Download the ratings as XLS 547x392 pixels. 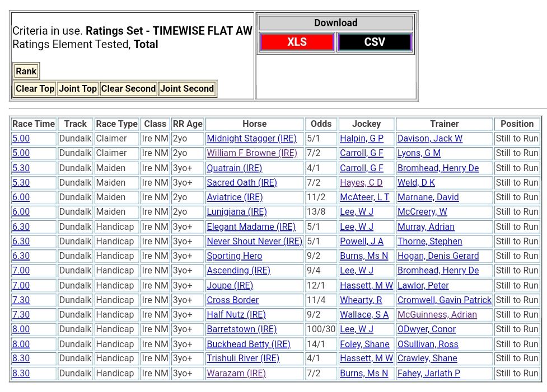pos(297,42)
